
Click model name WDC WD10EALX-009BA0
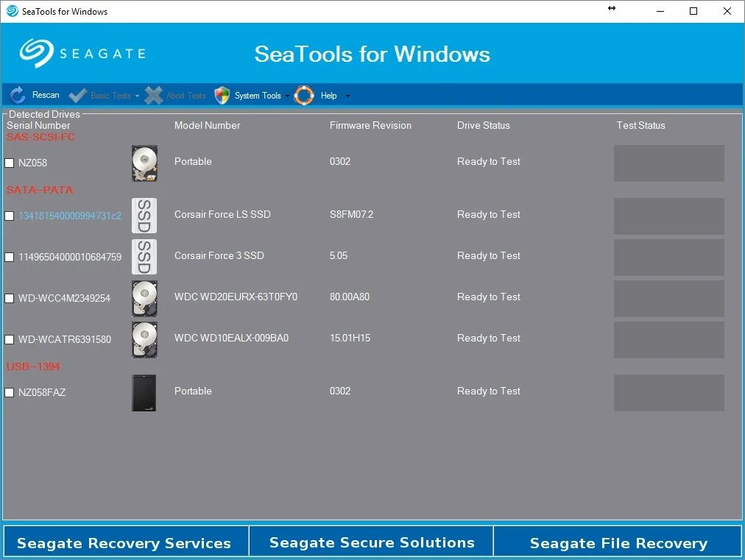point(231,339)
